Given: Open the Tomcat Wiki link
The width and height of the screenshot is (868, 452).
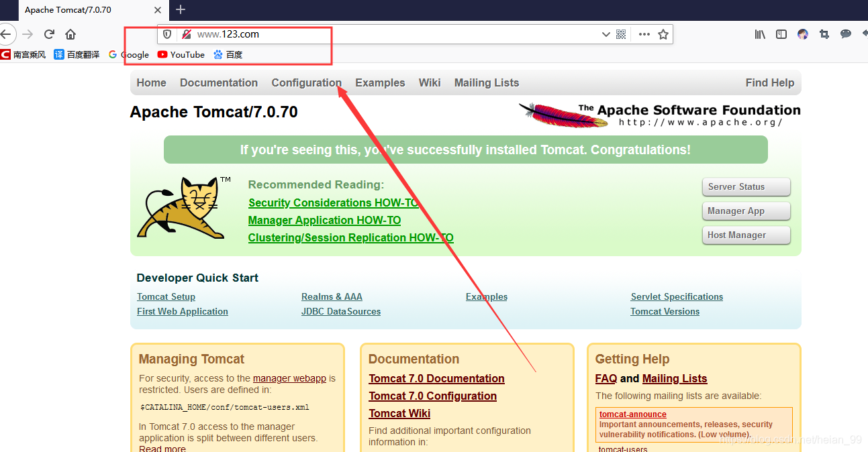Looking at the screenshot, I should (x=399, y=414).
